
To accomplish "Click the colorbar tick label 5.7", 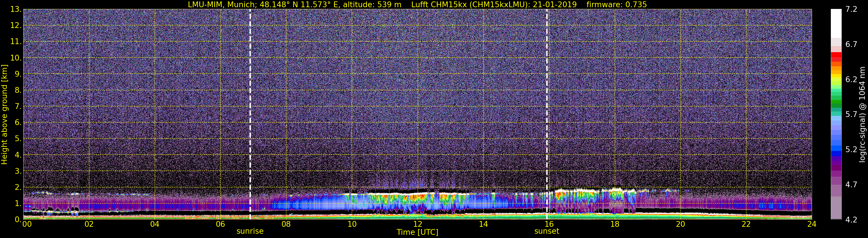I will (851, 115).
